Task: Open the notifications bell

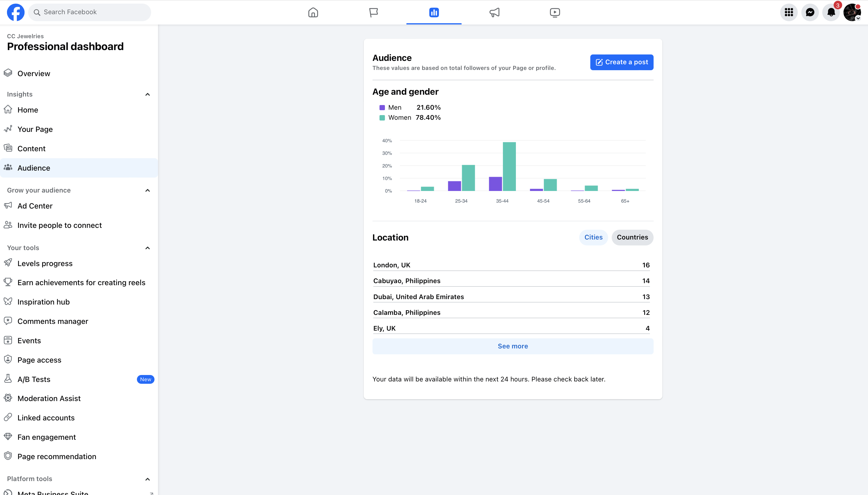Action: point(831,13)
